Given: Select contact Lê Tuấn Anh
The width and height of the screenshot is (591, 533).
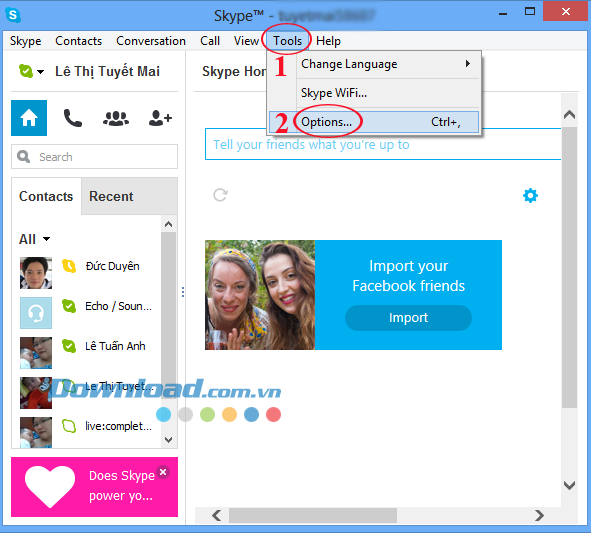Looking at the screenshot, I should pyautogui.click(x=115, y=346).
